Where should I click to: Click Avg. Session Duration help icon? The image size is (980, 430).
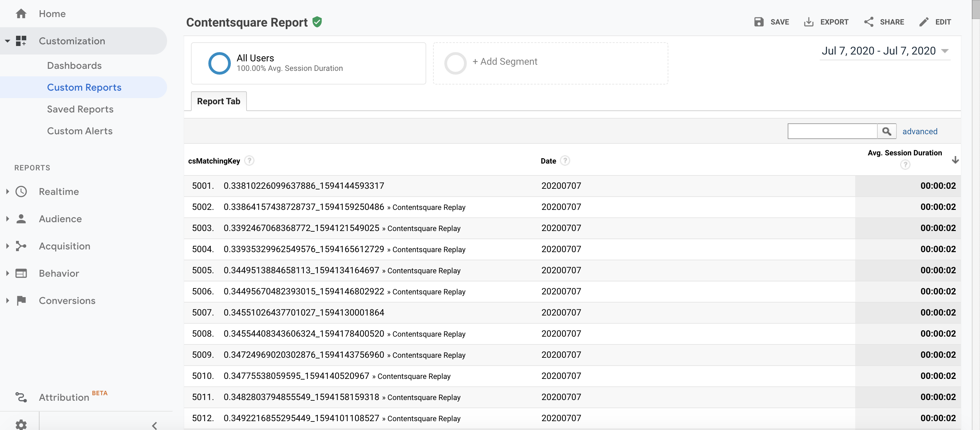905,165
